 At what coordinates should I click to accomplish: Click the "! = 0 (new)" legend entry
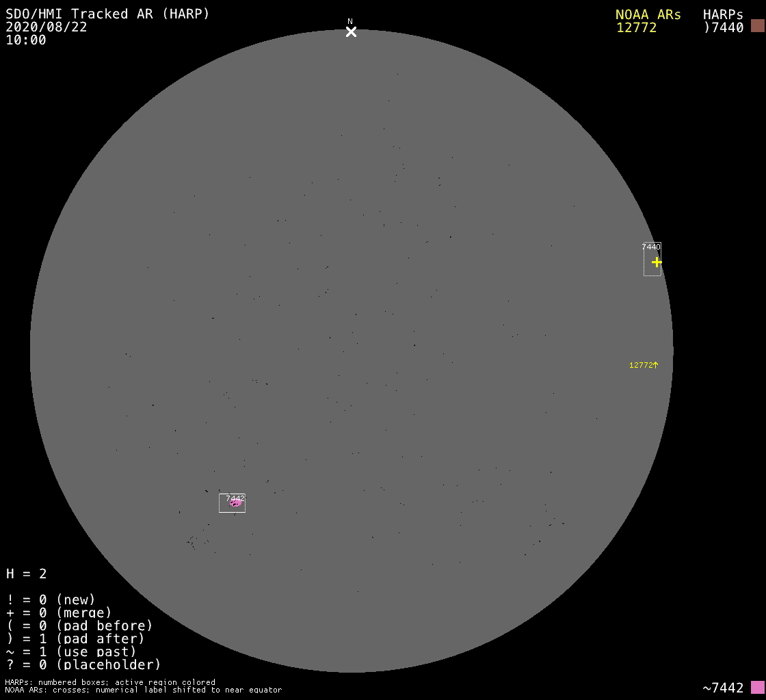(x=51, y=600)
